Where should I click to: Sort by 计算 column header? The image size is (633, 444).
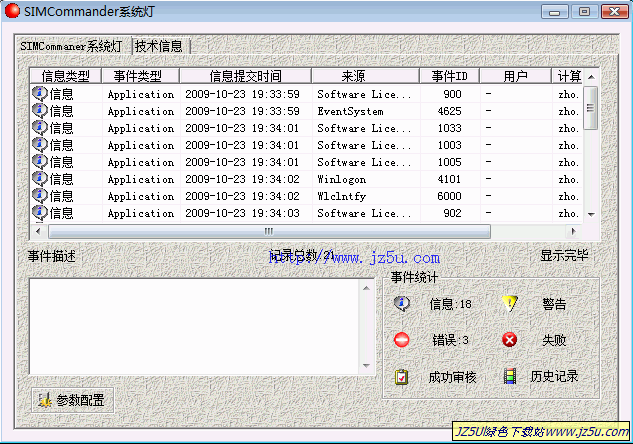[568, 76]
